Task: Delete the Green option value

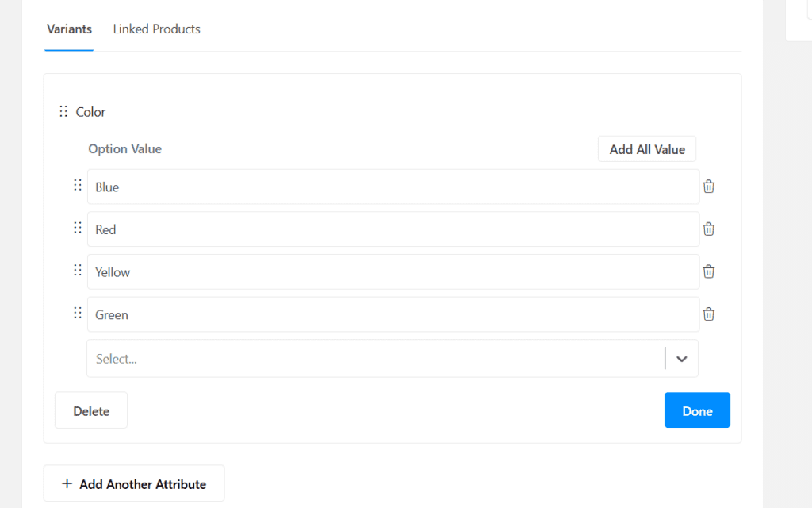Action: pyautogui.click(x=708, y=314)
